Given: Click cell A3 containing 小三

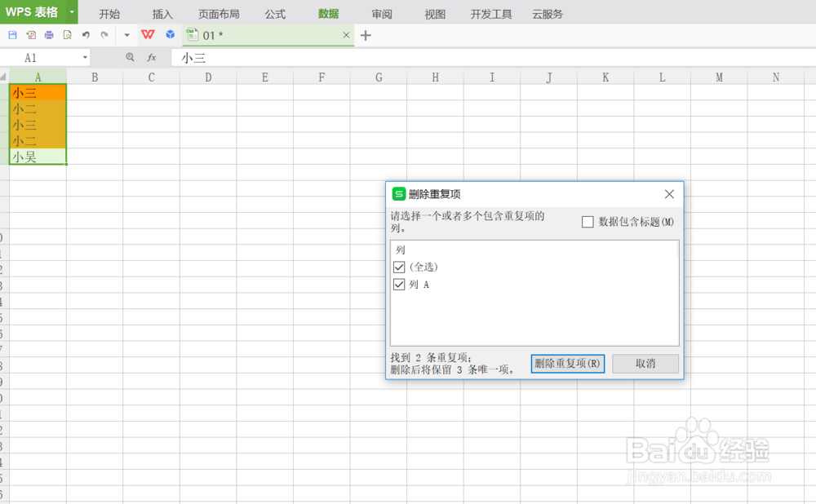Looking at the screenshot, I should click(38, 124).
